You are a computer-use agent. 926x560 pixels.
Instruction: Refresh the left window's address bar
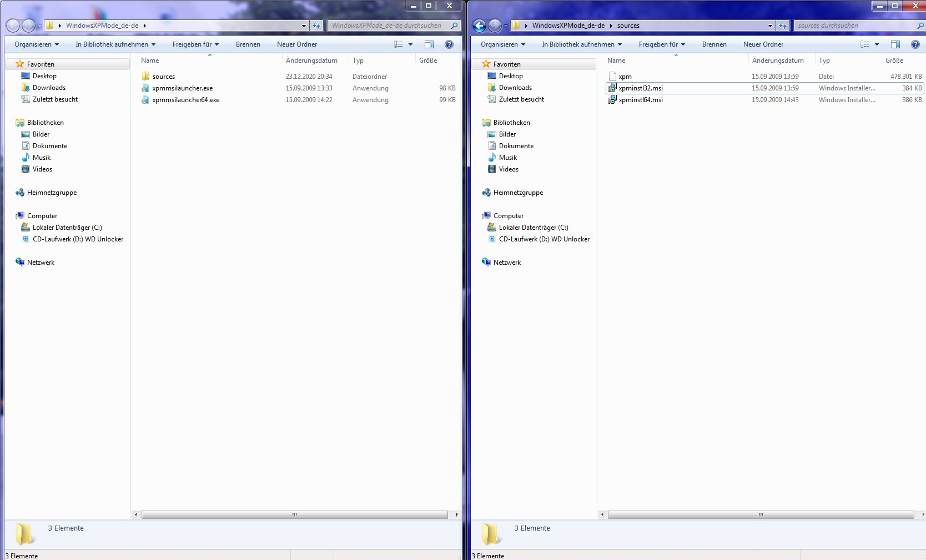(316, 26)
